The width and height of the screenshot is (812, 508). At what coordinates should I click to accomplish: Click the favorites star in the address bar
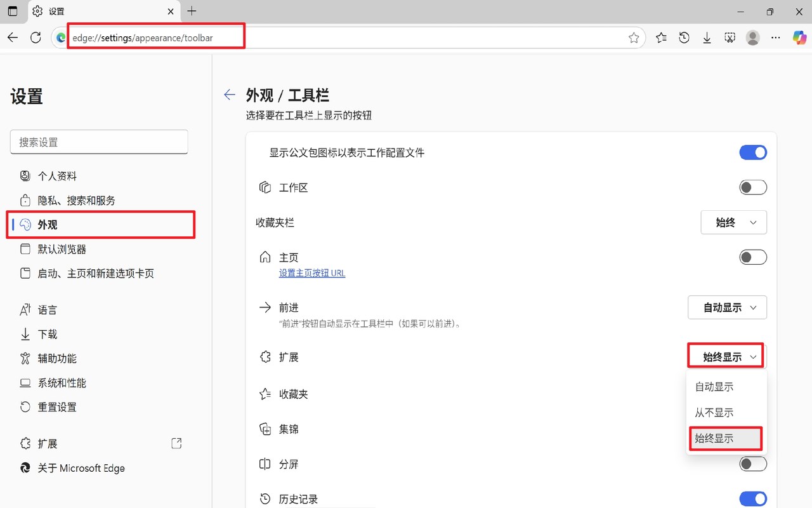click(633, 37)
